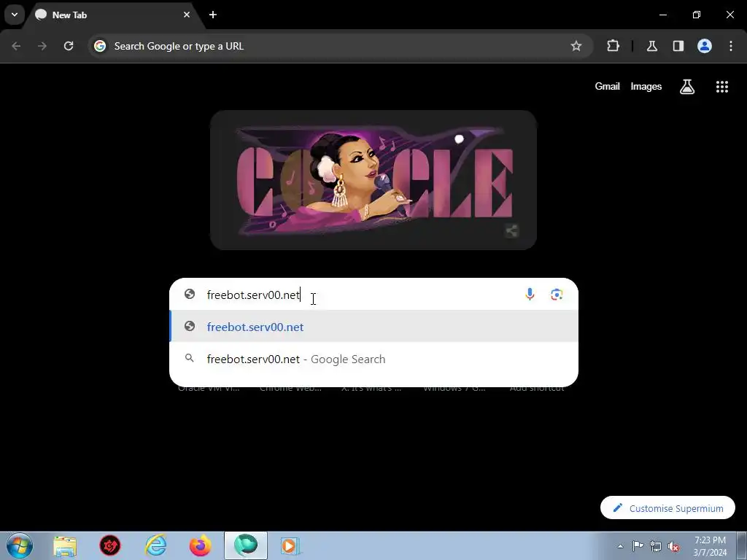Open a new tab with plus button
The width and height of the screenshot is (747, 560).
[213, 15]
